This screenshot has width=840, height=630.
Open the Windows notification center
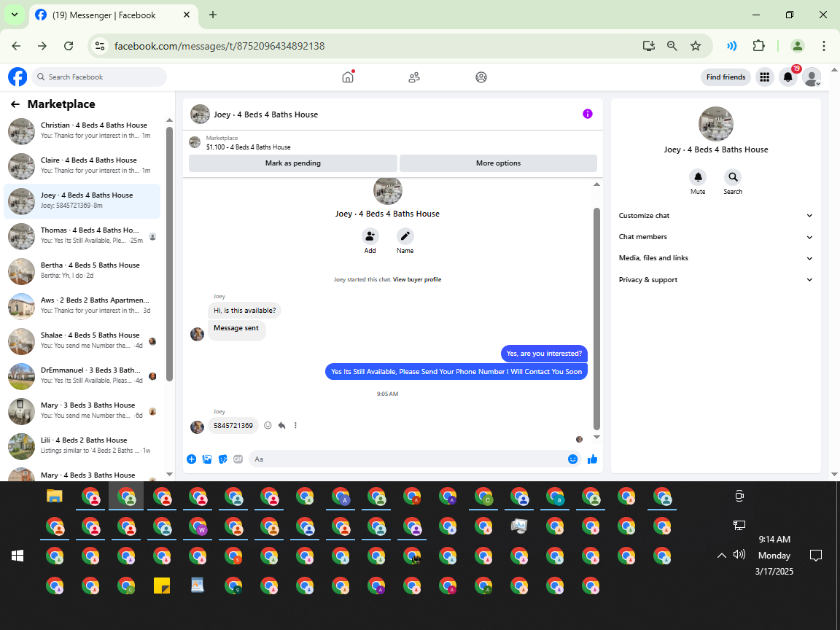[816, 556]
